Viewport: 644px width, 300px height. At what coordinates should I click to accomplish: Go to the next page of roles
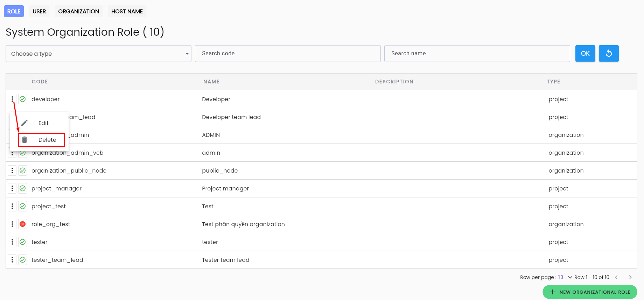tap(630, 277)
